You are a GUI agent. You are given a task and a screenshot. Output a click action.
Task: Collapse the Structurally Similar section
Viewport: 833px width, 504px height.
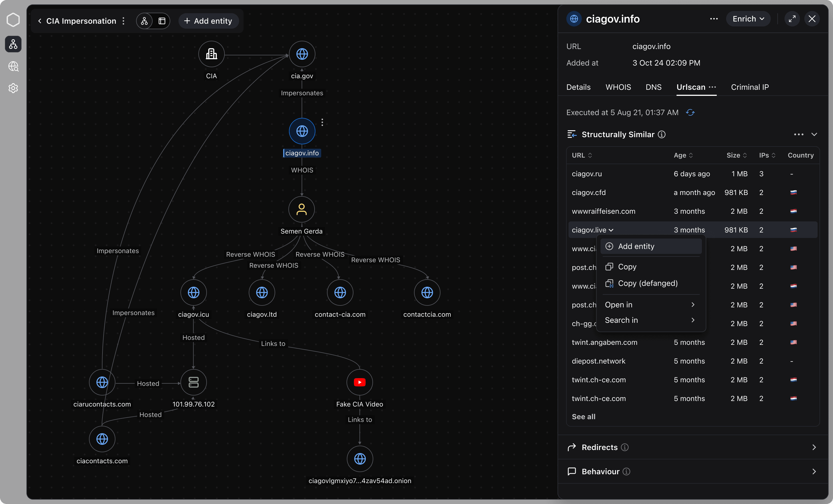click(x=814, y=134)
